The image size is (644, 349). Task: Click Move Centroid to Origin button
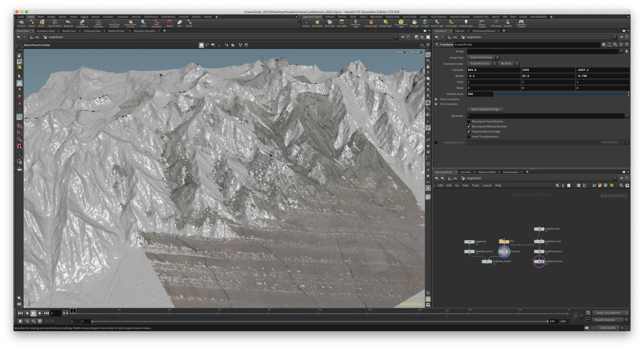tap(485, 109)
